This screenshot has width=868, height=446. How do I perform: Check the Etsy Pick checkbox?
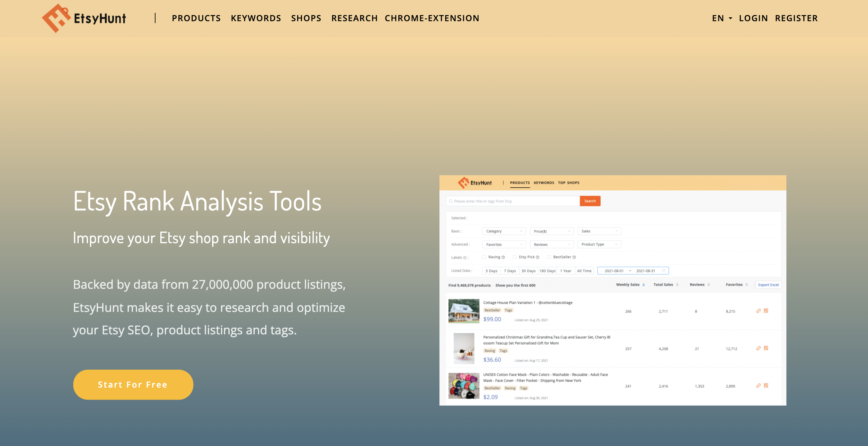pos(515,257)
